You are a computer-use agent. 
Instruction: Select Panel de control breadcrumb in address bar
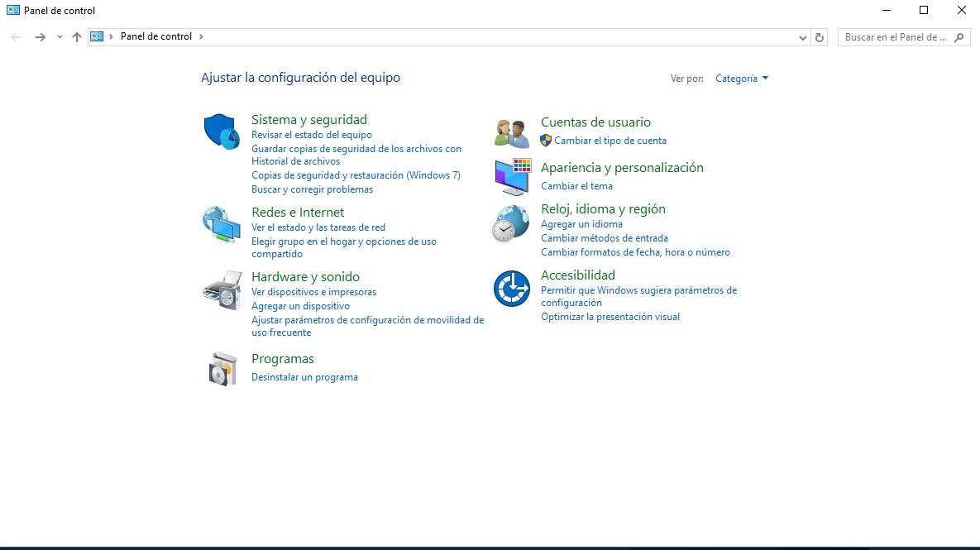click(x=156, y=36)
